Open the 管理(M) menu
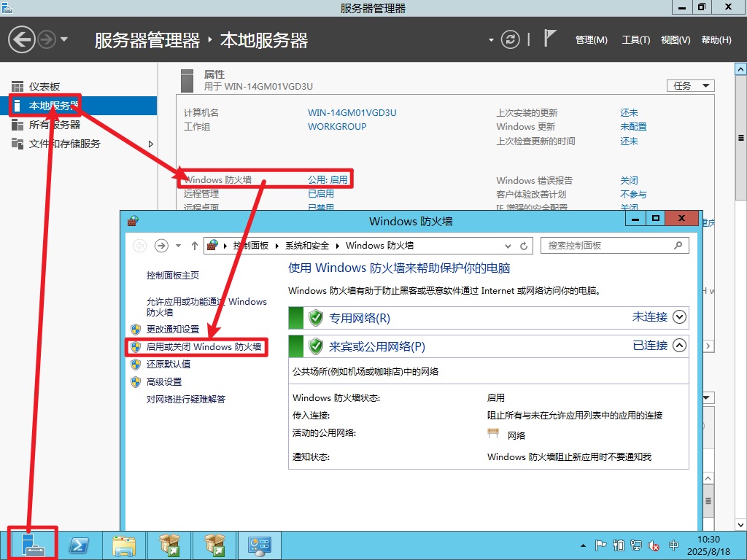 pyautogui.click(x=591, y=40)
